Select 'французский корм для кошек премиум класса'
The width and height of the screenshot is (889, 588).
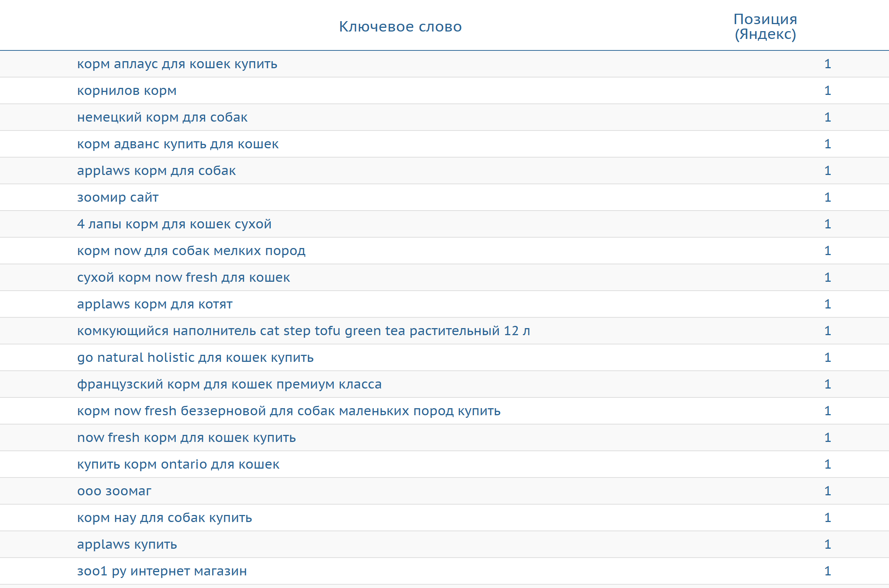[229, 384]
